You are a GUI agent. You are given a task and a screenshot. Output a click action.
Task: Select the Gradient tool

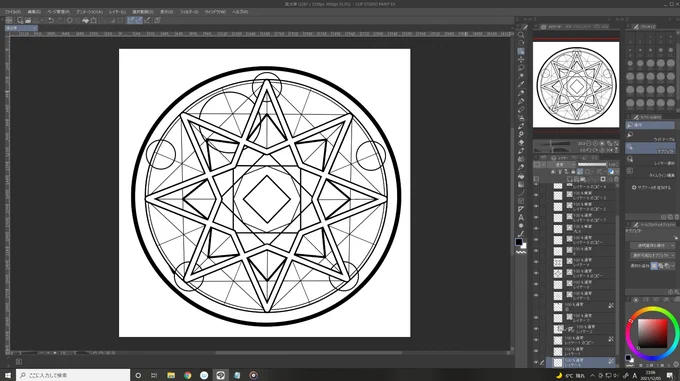521,184
